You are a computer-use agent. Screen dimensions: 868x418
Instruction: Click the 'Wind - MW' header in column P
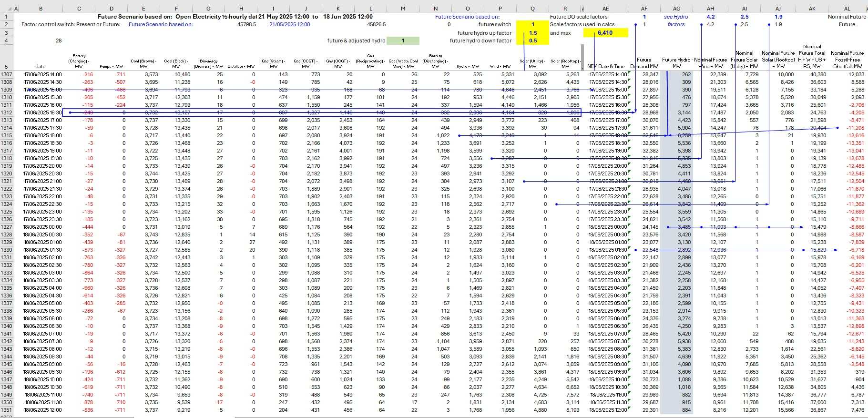500,66
